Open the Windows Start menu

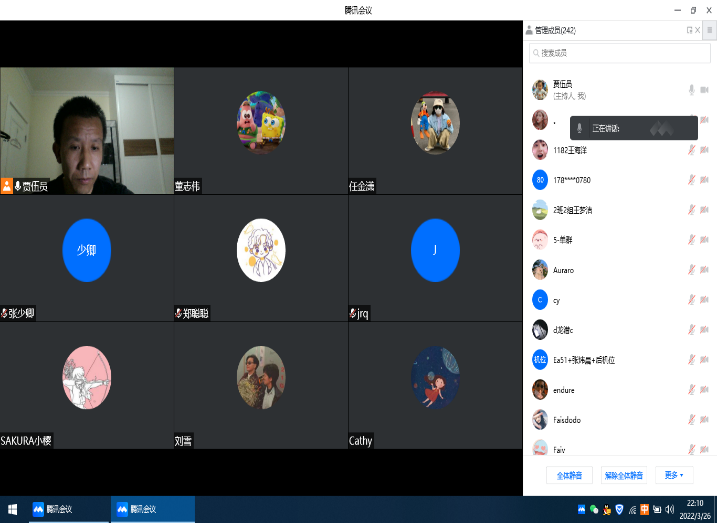coord(13,509)
